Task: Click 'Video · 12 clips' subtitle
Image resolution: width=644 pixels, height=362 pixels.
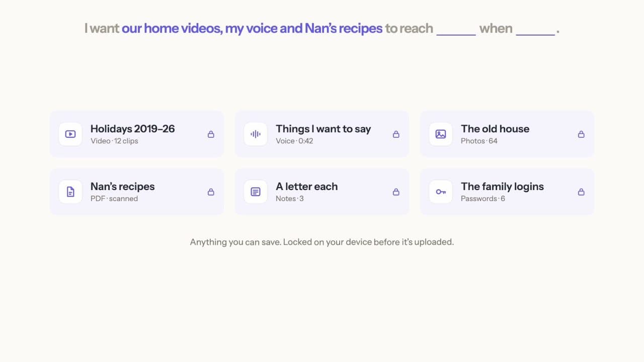Action: click(114, 141)
